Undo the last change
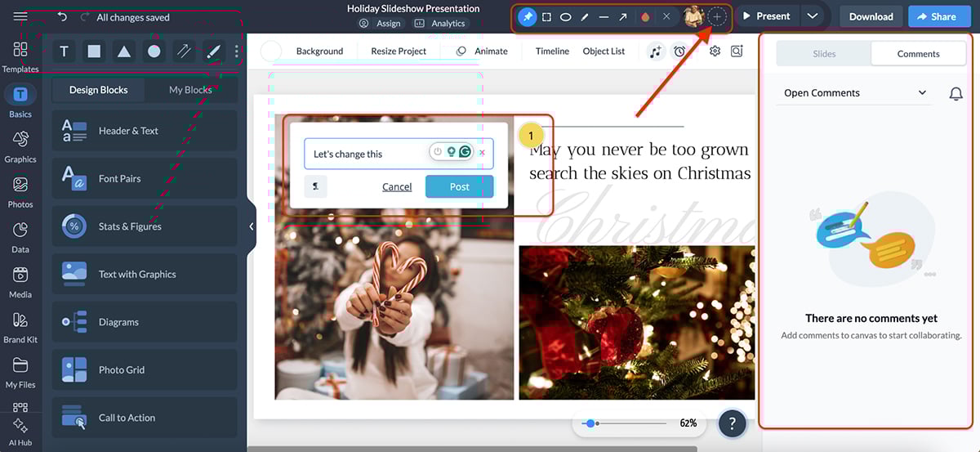This screenshot has width=980, height=452. (63, 16)
